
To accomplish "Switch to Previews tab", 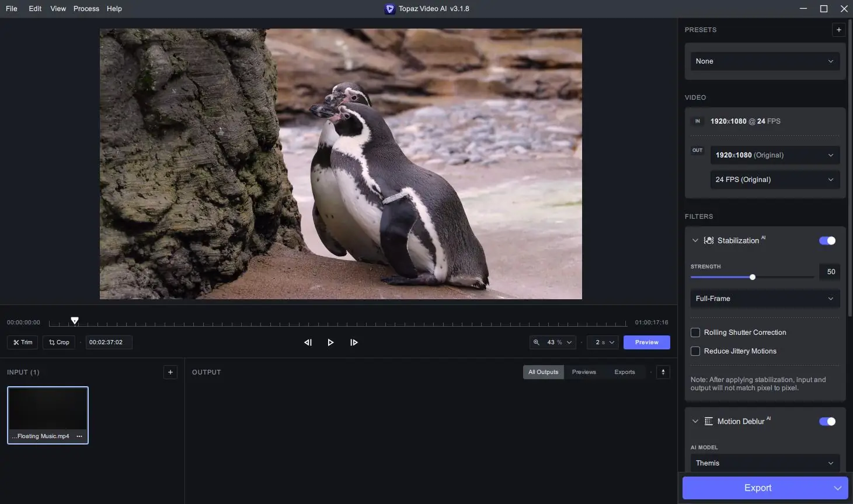I will tap(584, 372).
